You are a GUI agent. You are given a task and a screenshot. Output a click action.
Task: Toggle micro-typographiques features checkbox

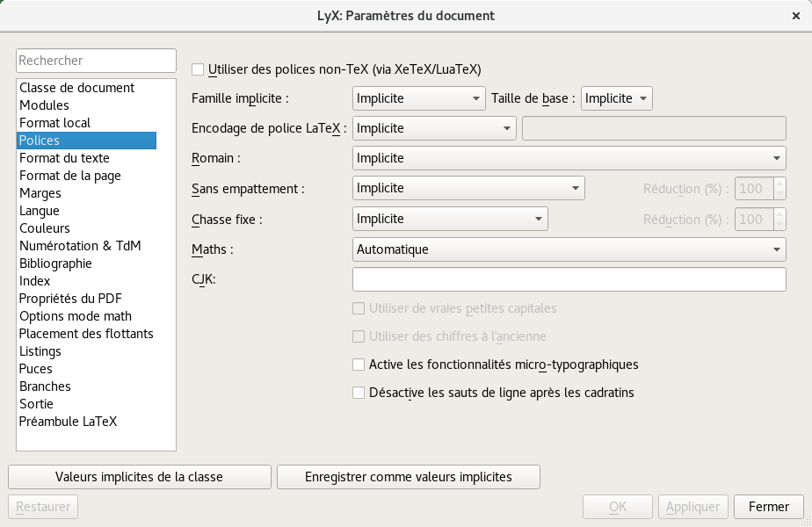click(x=359, y=365)
